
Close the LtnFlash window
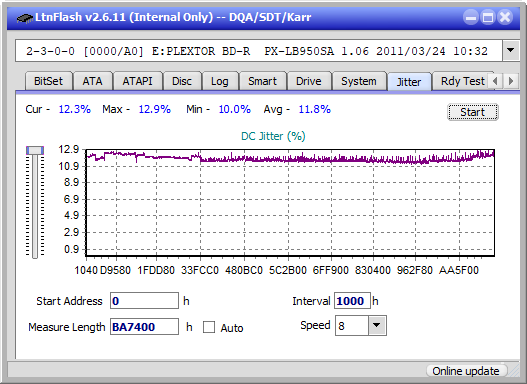tap(505, 17)
